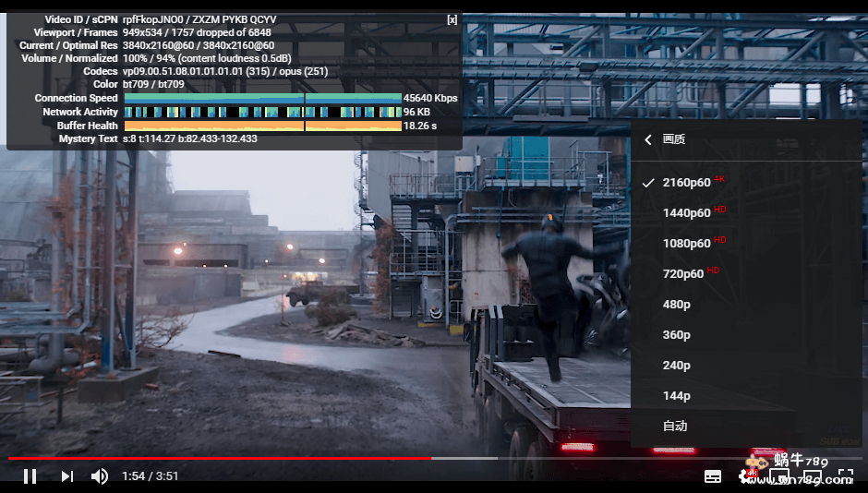This screenshot has height=493, width=868.
Task: Open miniplayer mode
Action: [x=779, y=476]
